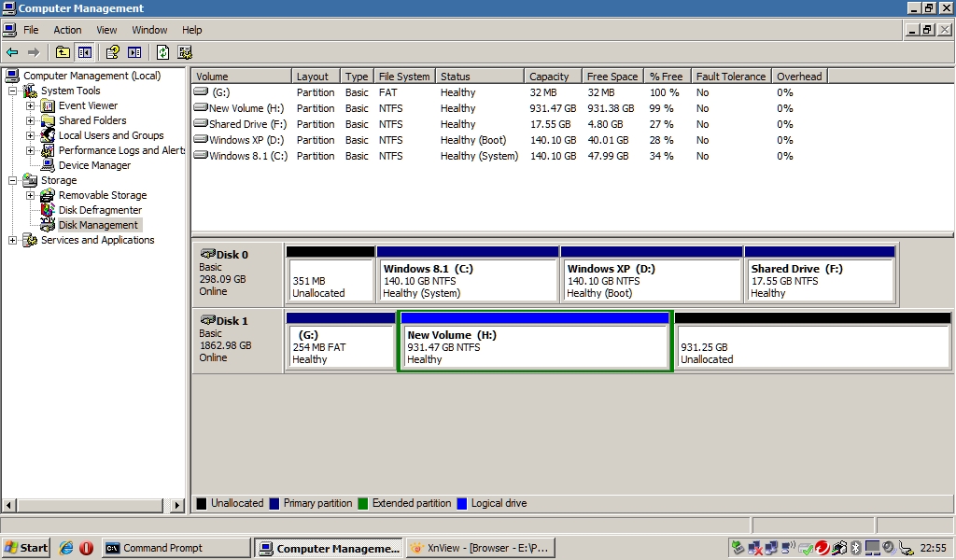The width and height of the screenshot is (956, 560).
Task: Click the Help question-mark toolbar icon
Action: point(112,52)
